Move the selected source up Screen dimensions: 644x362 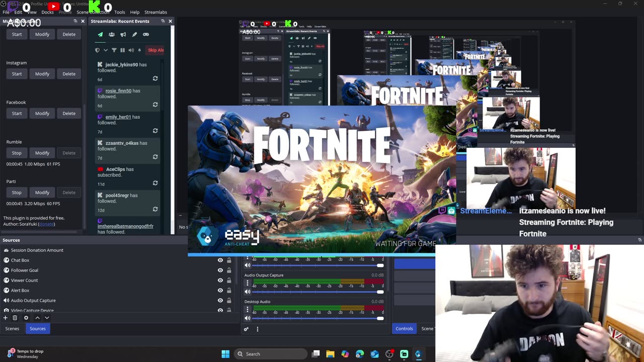click(37, 318)
